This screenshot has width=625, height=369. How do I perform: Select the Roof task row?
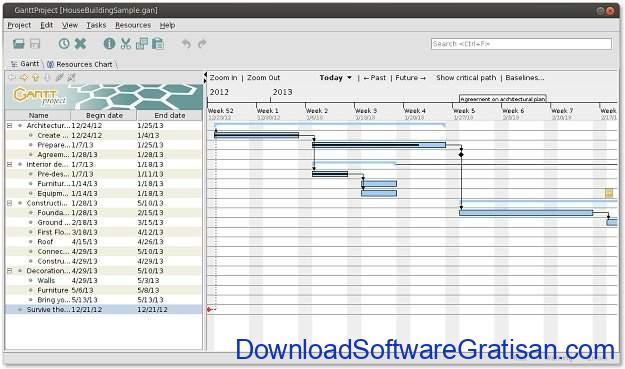tap(104, 242)
